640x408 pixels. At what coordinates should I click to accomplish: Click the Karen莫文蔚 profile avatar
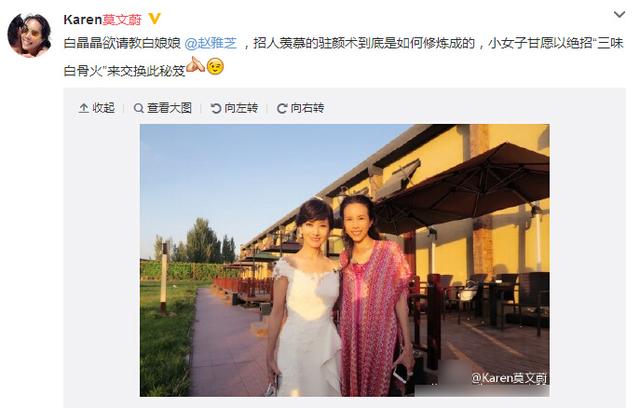pos(29,35)
